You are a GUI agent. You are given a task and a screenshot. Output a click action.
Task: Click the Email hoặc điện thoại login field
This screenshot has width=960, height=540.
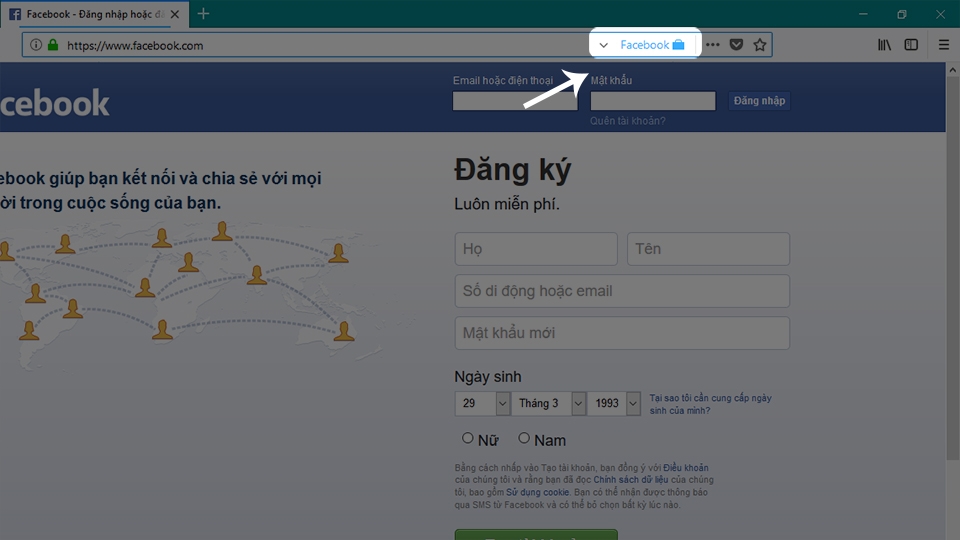click(515, 101)
